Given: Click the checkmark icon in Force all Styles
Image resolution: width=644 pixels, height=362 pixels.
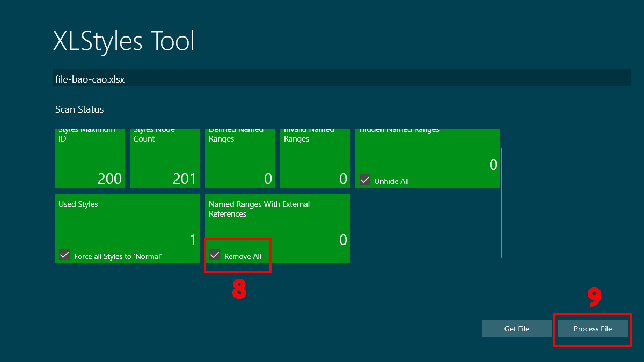Looking at the screenshot, I should tap(64, 256).
